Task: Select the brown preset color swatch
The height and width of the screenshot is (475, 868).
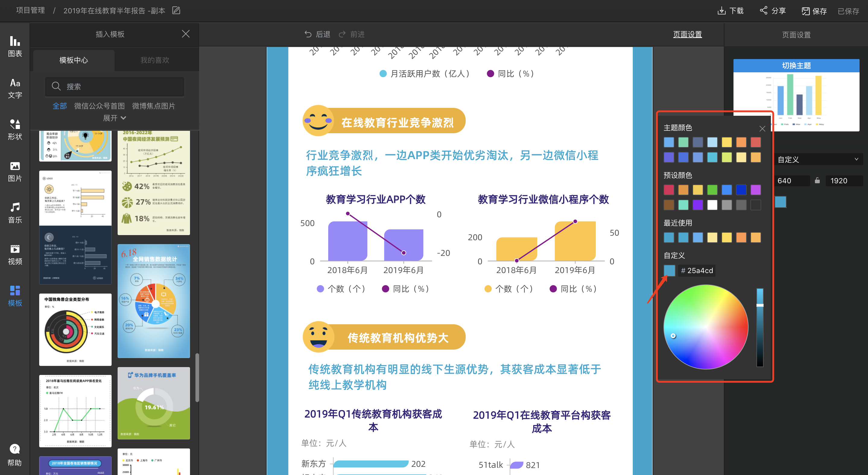Action: [x=669, y=205]
